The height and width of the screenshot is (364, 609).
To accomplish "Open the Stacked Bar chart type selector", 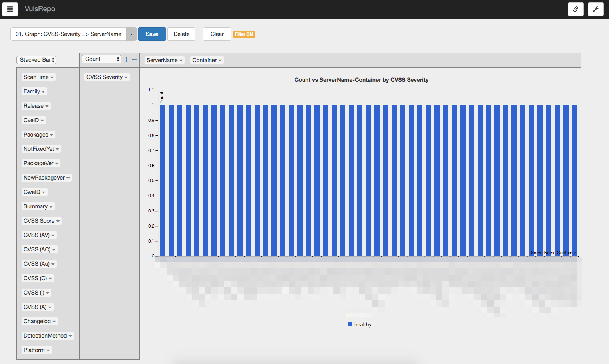I will click(x=36, y=60).
